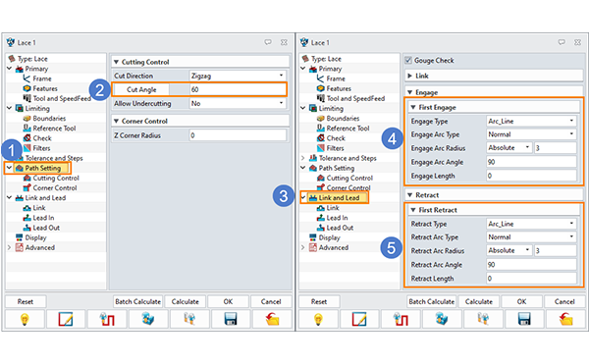
Task: Click the edit note pencil icon in right dialog
Action: (x=359, y=319)
